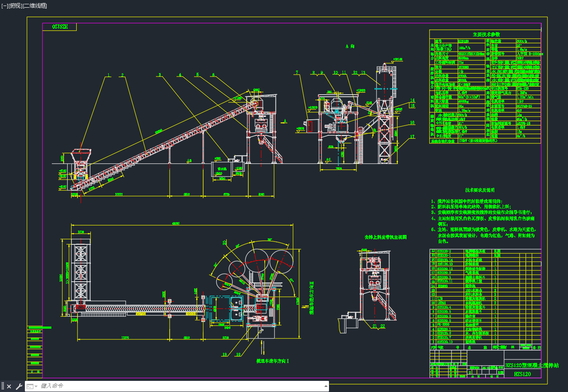The width and height of the screenshot is (568, 392).
Task: Select the 1.6m/s value in parameters table
Action: [x=522, y=50]
